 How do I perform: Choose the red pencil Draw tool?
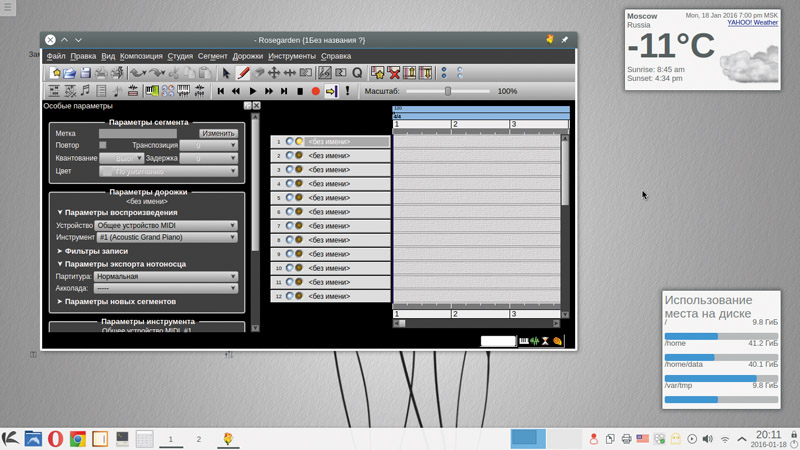coord(243,73)
